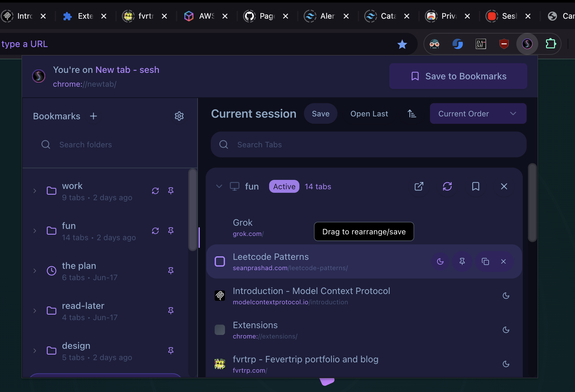
Task: Click the sort ascending icon near Open Last
Action: coord(412,114)
